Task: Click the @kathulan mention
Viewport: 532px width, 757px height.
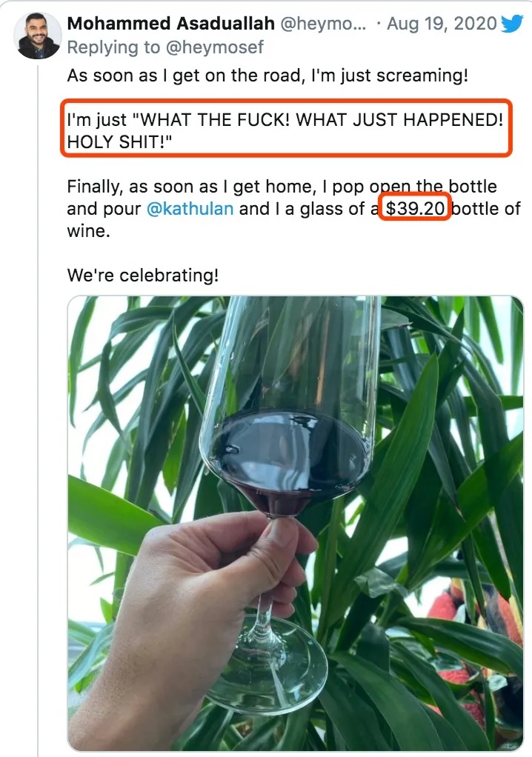Action: point(190,209)
